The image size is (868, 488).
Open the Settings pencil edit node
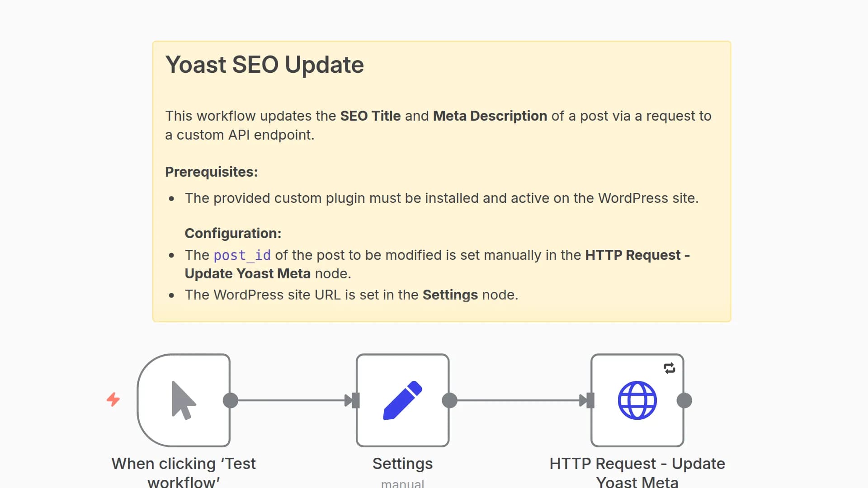point(402,400)
